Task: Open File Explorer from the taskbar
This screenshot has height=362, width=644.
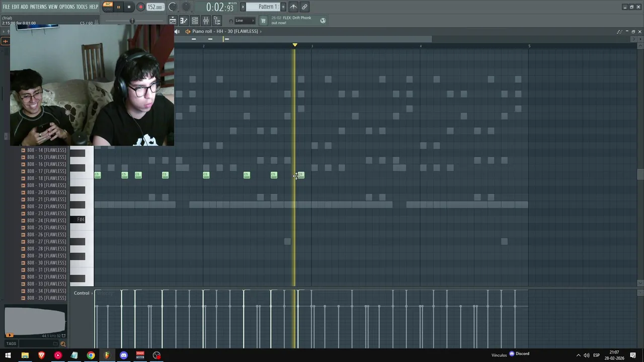Action: pos(25,355)
